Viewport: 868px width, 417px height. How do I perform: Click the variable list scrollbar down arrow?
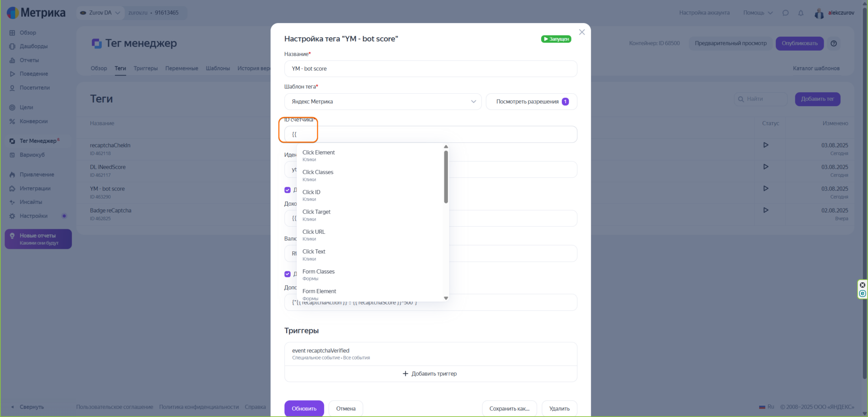pos(446,298)
